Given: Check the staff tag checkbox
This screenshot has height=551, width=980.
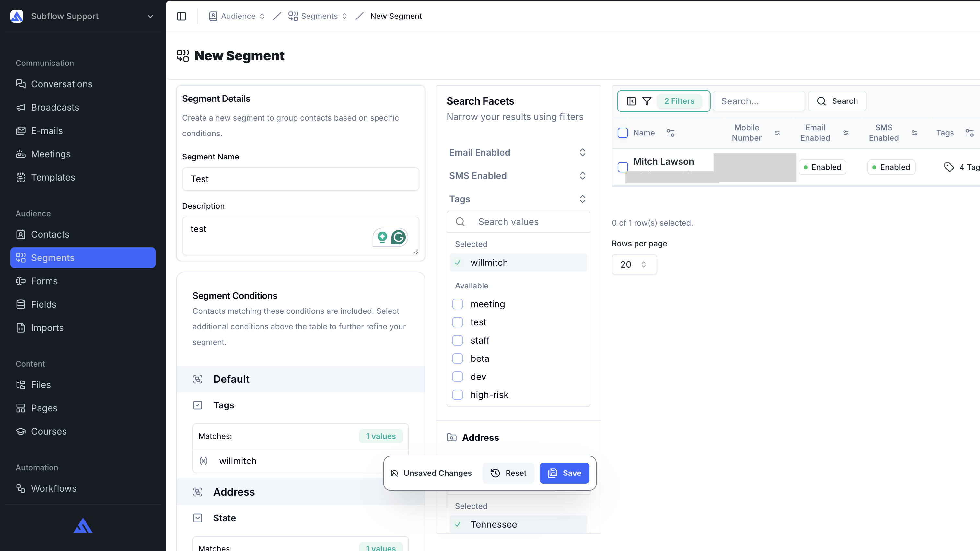Looking at the screenshot, I should [457, 340].
